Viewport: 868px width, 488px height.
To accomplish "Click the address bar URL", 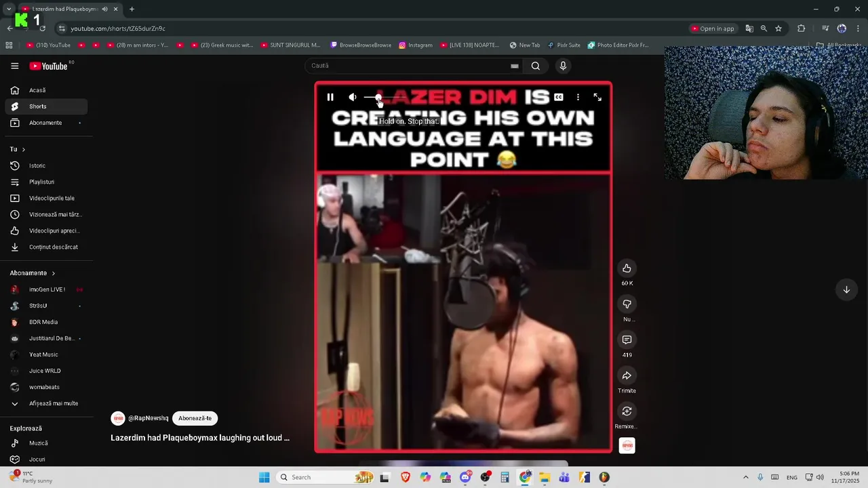I will 118,28.
